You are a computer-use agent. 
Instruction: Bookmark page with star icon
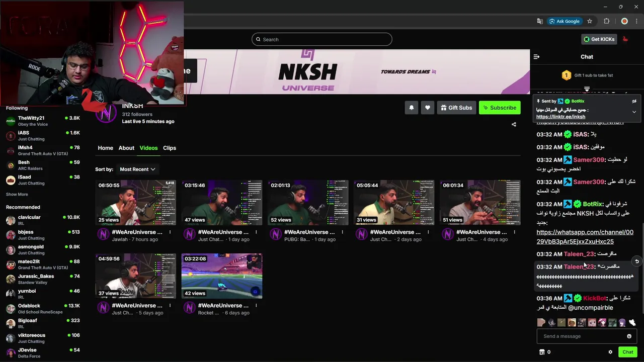point(590,21)
